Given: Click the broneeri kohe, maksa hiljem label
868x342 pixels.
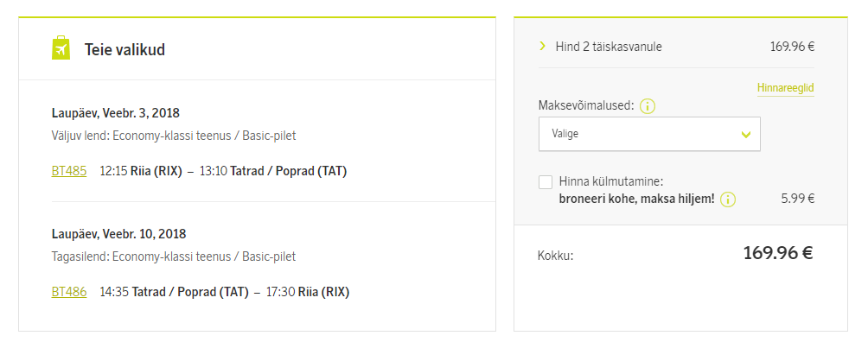Looking at the screenshot, I should click(x=637, y=199).
